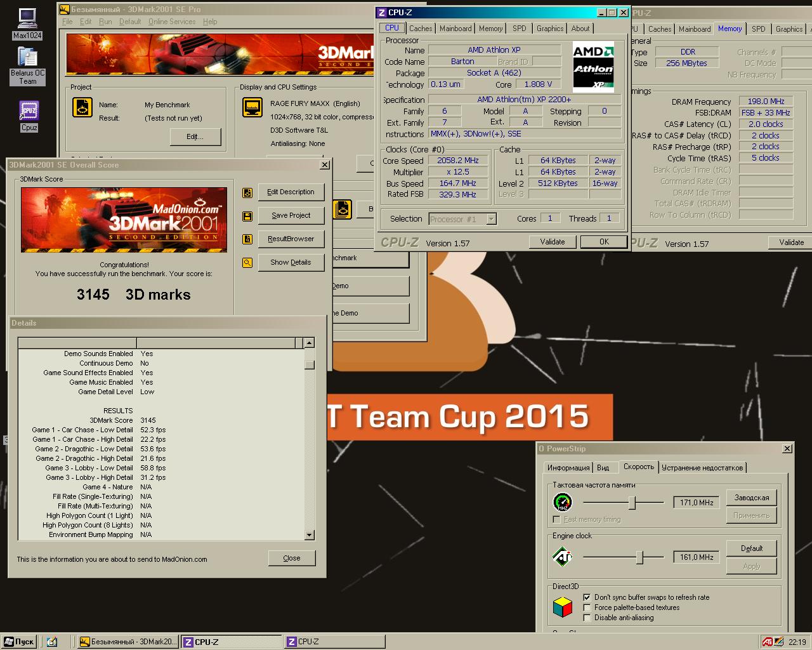Toggle Don't sync buffer swaps checkbox
The image size is (812, 650).
point(587,597)
